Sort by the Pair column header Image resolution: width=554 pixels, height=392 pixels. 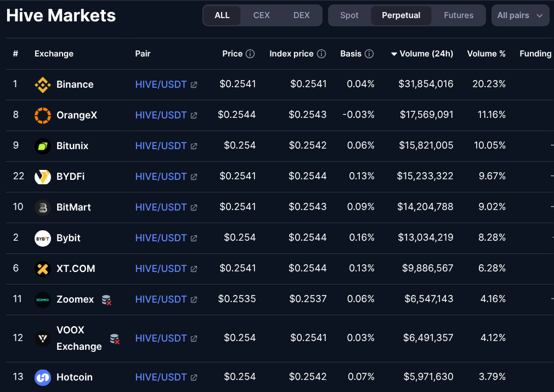click(143, 54)
